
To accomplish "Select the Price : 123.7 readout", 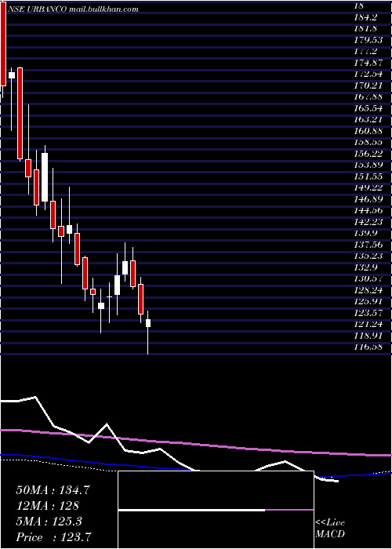I will (55, 537).
